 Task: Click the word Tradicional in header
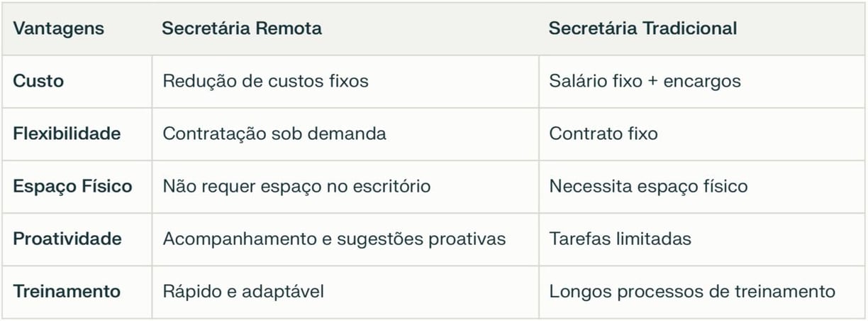[x=690, y=29]
